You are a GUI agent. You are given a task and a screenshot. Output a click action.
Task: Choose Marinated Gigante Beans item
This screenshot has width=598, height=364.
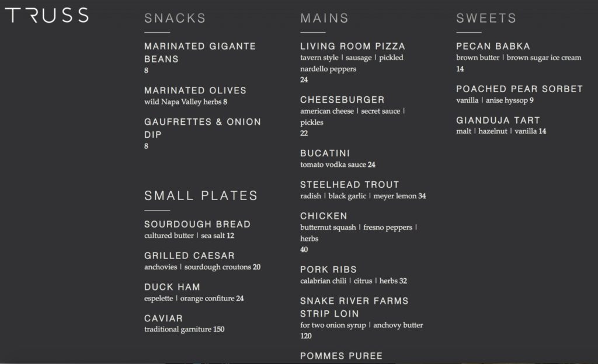200,52
